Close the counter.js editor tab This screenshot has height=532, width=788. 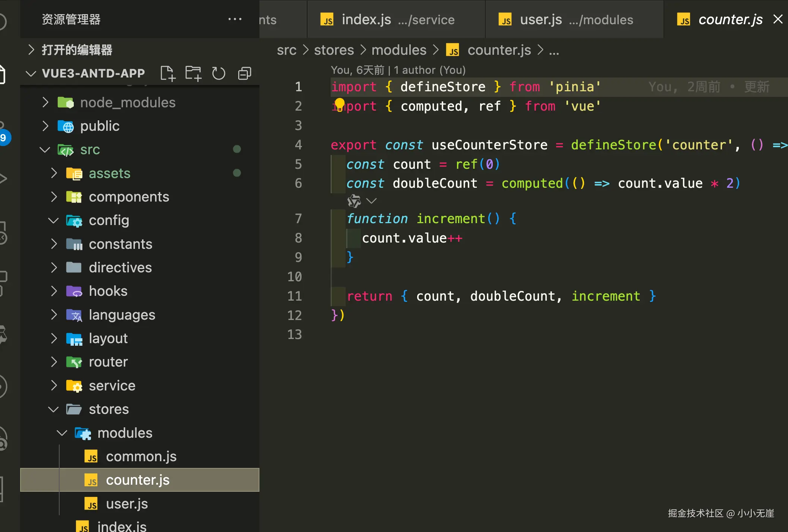tap(778, 19)
